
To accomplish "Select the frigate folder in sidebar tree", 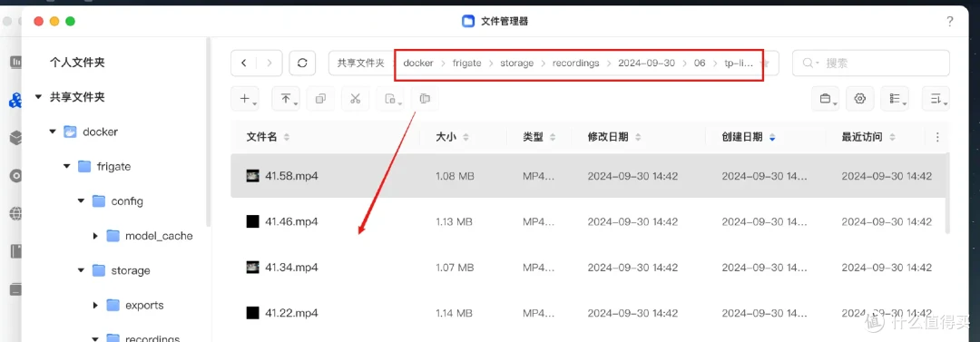I will tap(104, 166).
